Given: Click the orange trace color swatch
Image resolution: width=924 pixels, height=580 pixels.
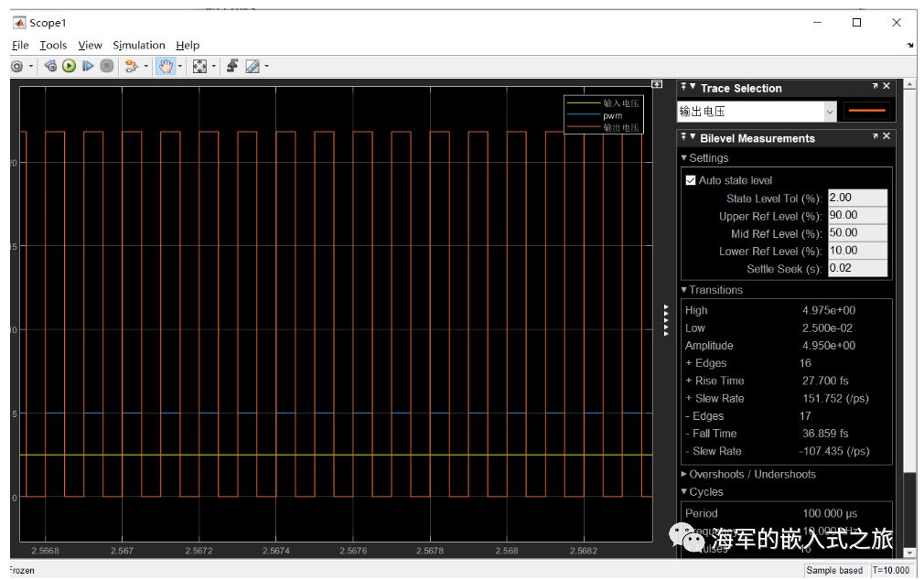Looking at the screenshot, I should (868, 112).
